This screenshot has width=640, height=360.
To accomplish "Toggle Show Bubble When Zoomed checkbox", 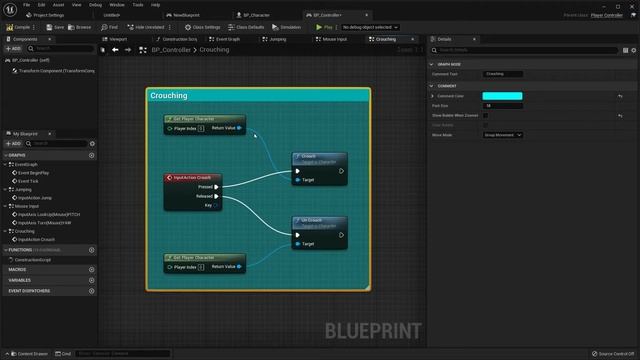I will tap(485, 116).
